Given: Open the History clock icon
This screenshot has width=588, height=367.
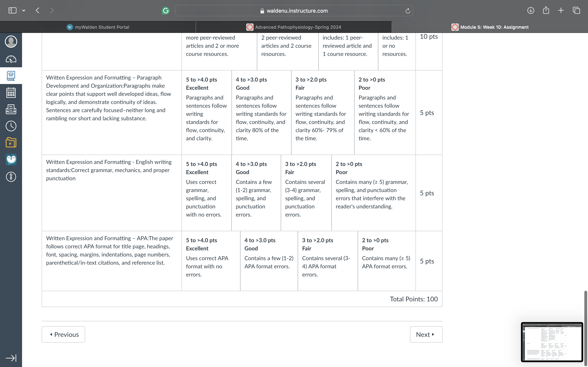Looking at the screenshot, I should (x=11, y=126).
